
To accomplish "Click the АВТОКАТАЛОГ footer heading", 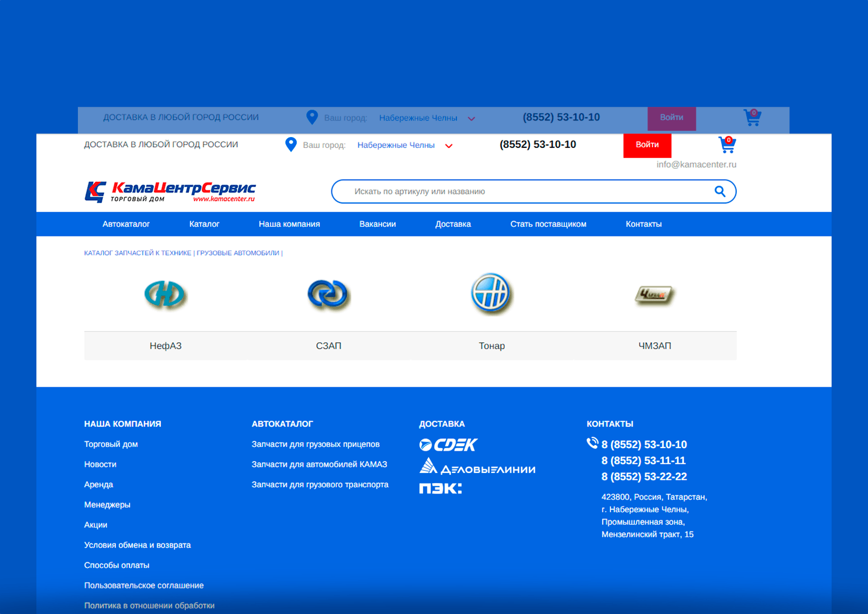I will coord(283,424).
